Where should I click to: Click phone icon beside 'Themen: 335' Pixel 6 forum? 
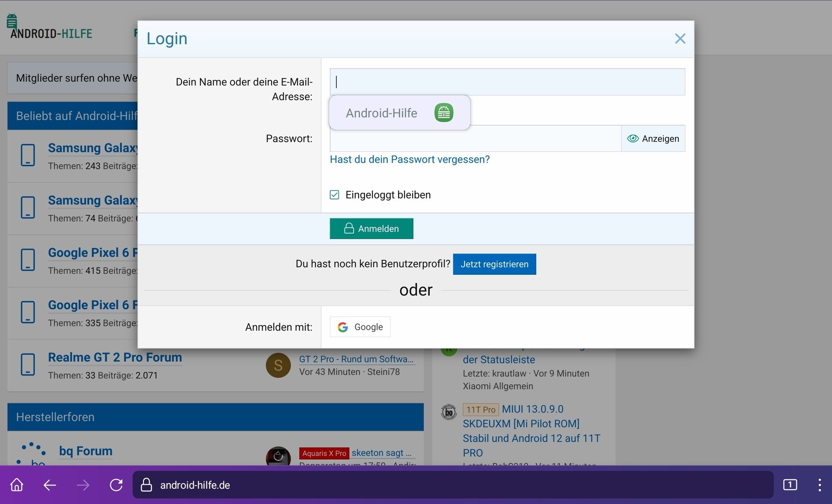[28, 312]
